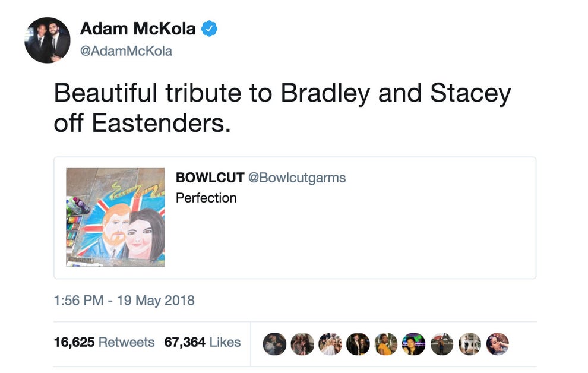Screen dimensions: 588x373
Task: Open the tweet timestamp 19 May 2018
Action: [x=122, y=301]
